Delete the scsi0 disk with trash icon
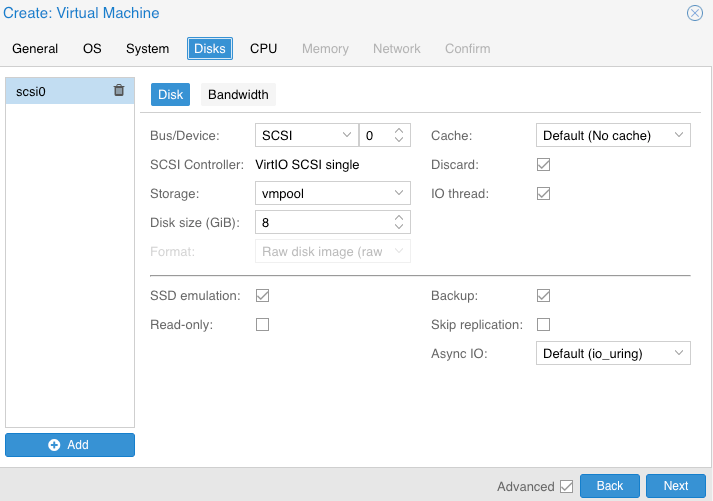Screen dimensions: 713x501 (x=119, y=90)
